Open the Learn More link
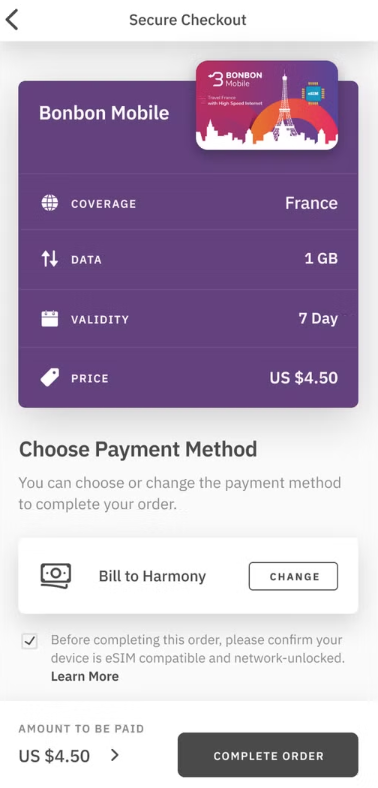378x788 pixels. [x=85, y=676]
